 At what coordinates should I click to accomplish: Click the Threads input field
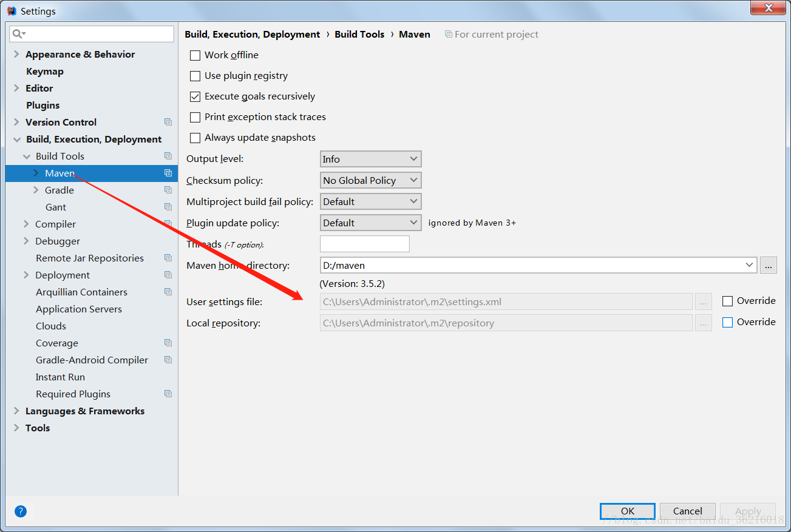pyautogui.click(x=365, y=244)
